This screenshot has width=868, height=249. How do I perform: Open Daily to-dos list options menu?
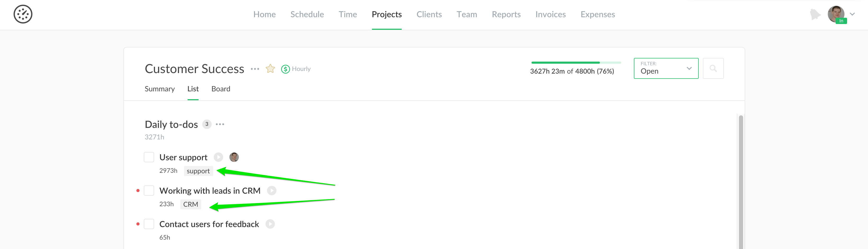[x=220, y=124]
